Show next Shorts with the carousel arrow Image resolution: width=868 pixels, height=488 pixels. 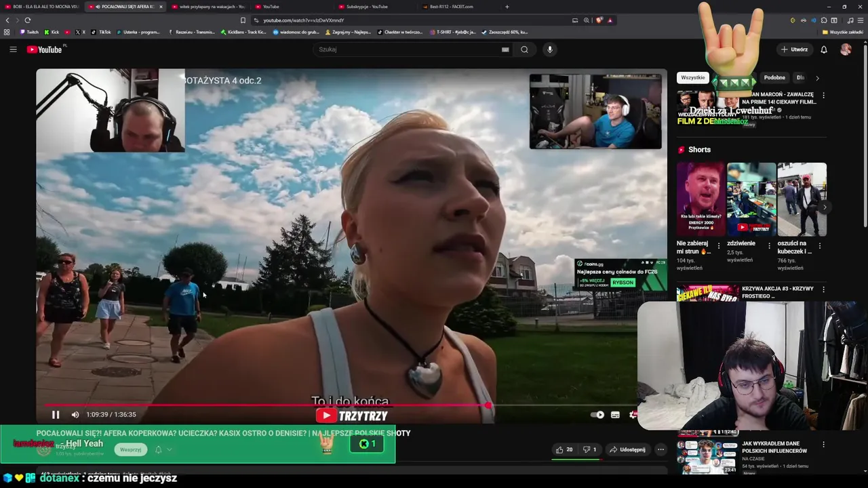824,207
